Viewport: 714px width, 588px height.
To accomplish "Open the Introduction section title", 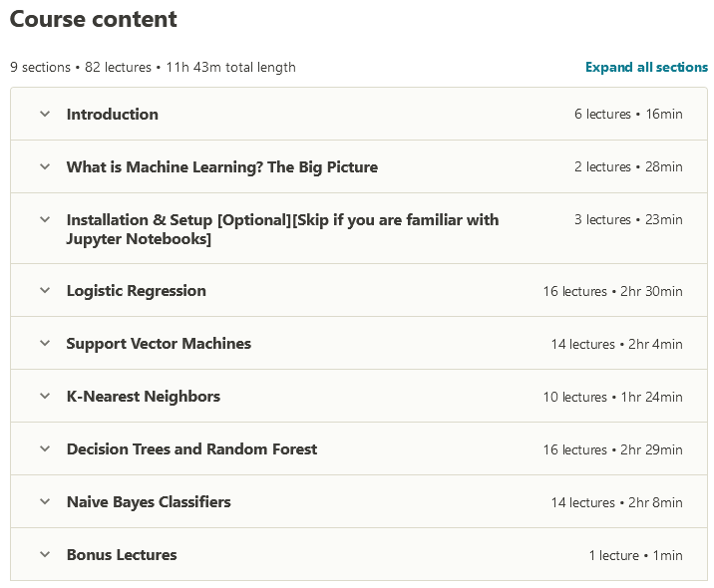I will click(112, 114).
